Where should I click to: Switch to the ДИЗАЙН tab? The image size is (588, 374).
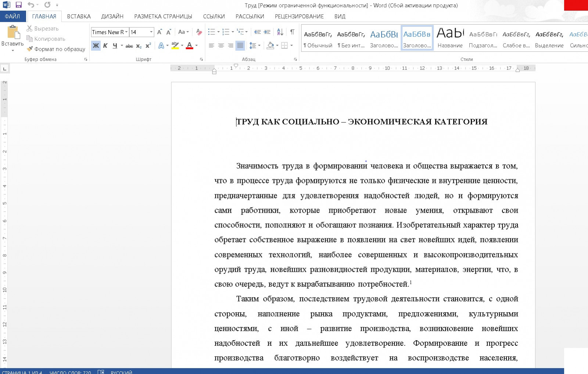point(112,17)
